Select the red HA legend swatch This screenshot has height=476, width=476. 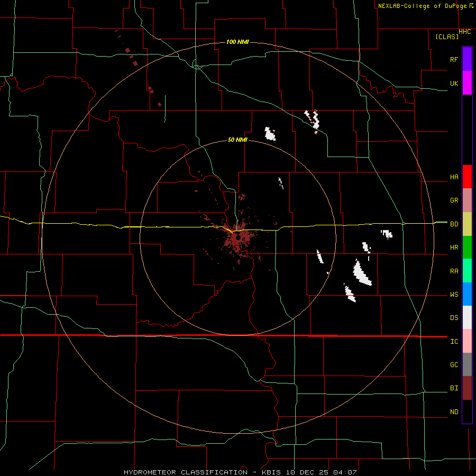coord(467,177)
